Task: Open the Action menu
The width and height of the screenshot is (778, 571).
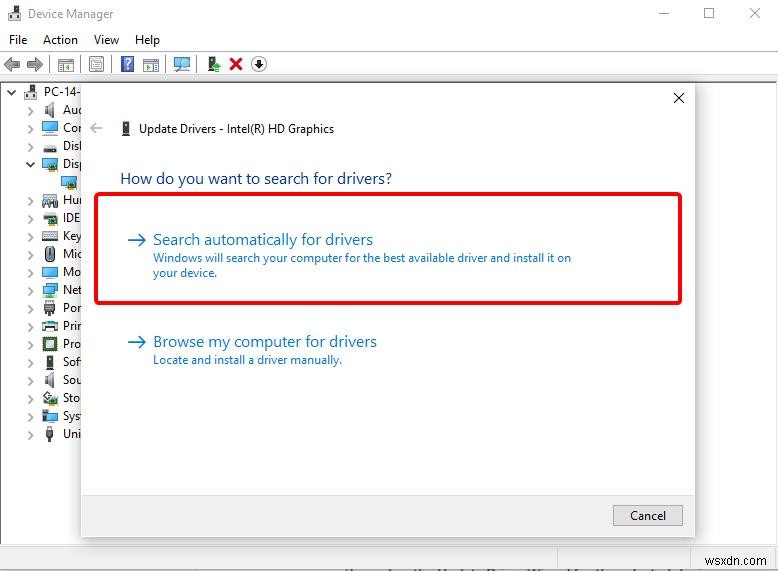Action: 60,40
